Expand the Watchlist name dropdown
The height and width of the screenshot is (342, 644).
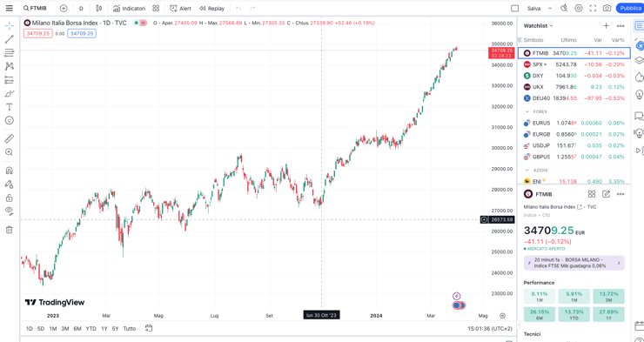539,26
